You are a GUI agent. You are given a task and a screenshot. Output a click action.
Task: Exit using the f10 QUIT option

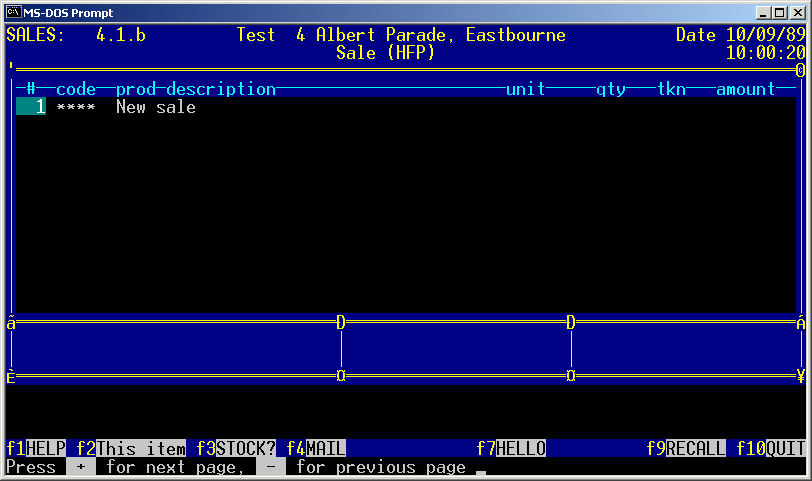[x=771, y=449]
